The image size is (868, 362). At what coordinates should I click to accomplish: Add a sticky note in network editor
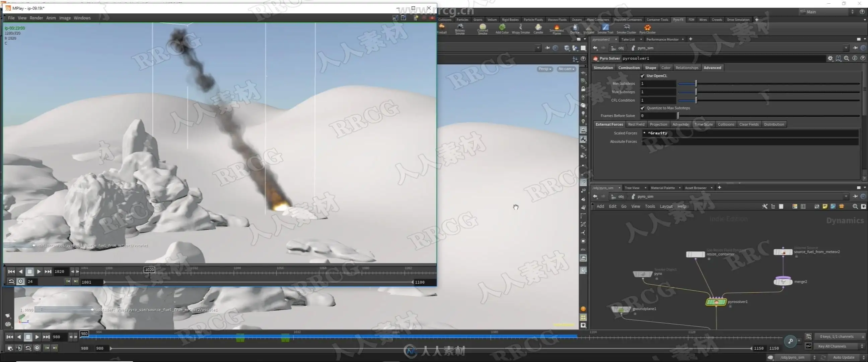(x=825, y=206)
